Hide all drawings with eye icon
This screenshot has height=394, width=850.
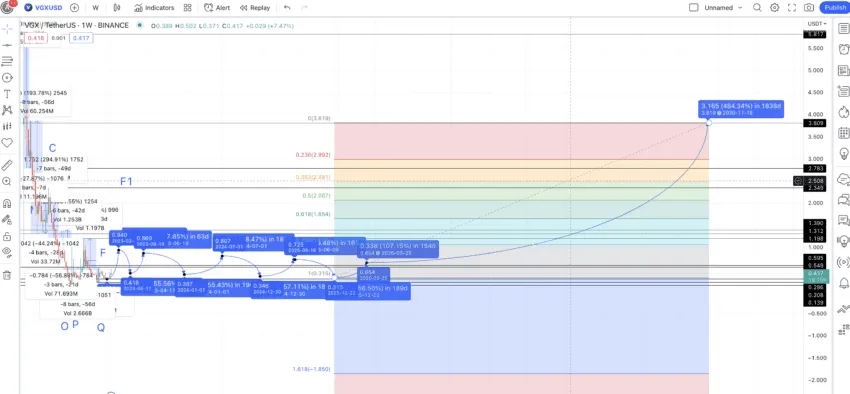[x=7, y=251]
